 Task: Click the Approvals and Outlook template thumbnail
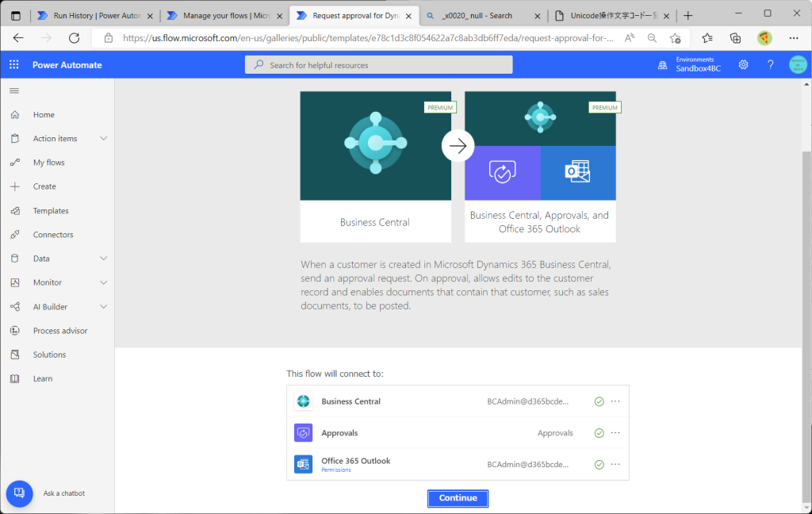click(x=540, y=167)
